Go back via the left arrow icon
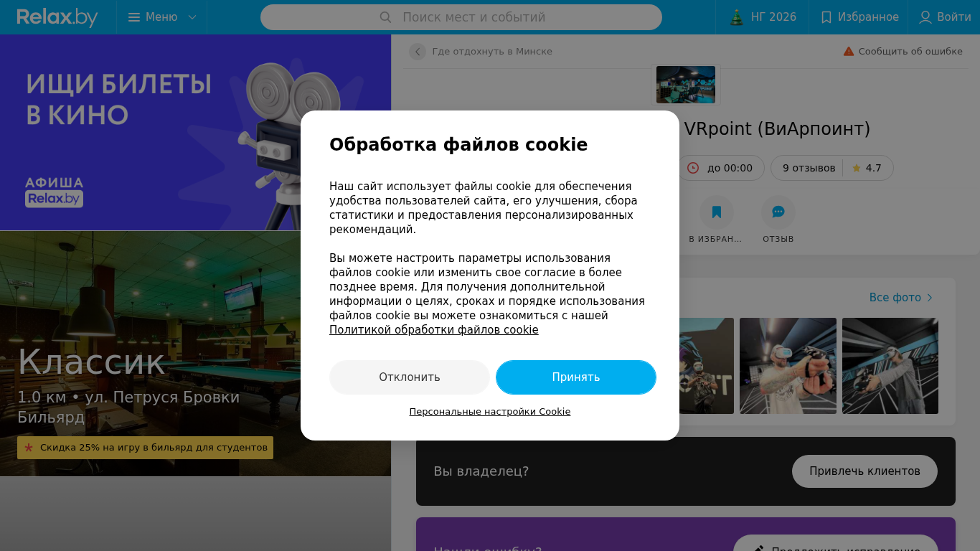Image resolution: width=980 pixels, height=551 pixels. (x=418, y=52)
